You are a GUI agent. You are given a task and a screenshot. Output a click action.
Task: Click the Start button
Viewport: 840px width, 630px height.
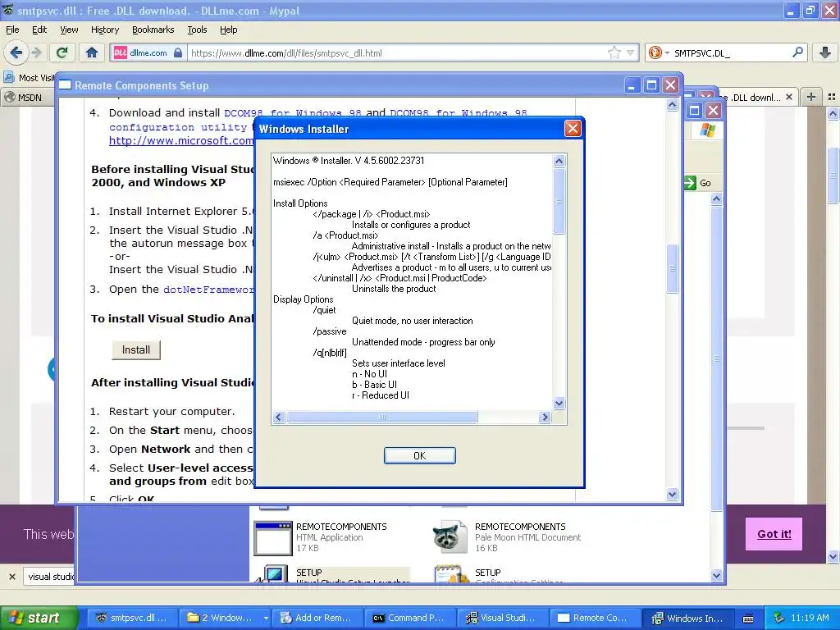(x=39, y=618)
